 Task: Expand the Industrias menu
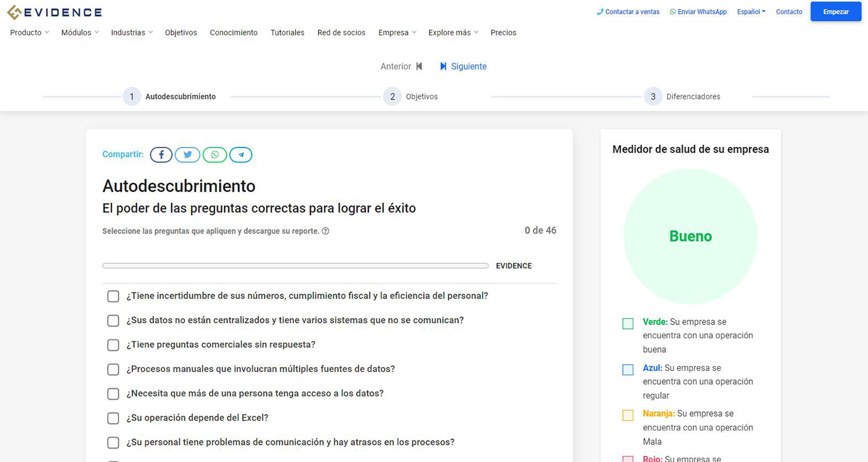pos(132,33)
